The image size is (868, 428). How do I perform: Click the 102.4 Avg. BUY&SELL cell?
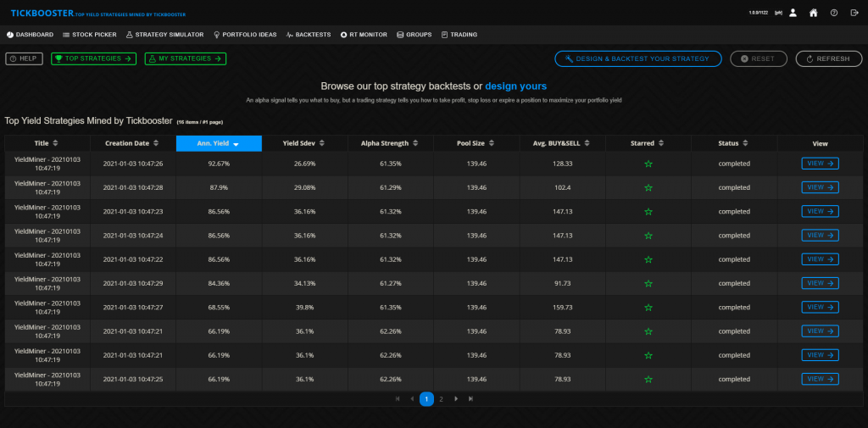(563, 187)
